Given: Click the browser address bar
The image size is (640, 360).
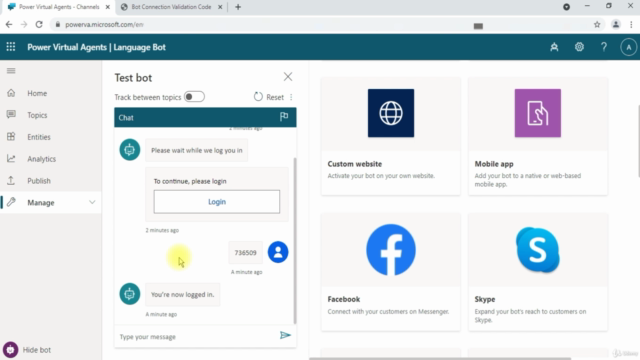Looking at the screenshot, I should coord(327,24).
